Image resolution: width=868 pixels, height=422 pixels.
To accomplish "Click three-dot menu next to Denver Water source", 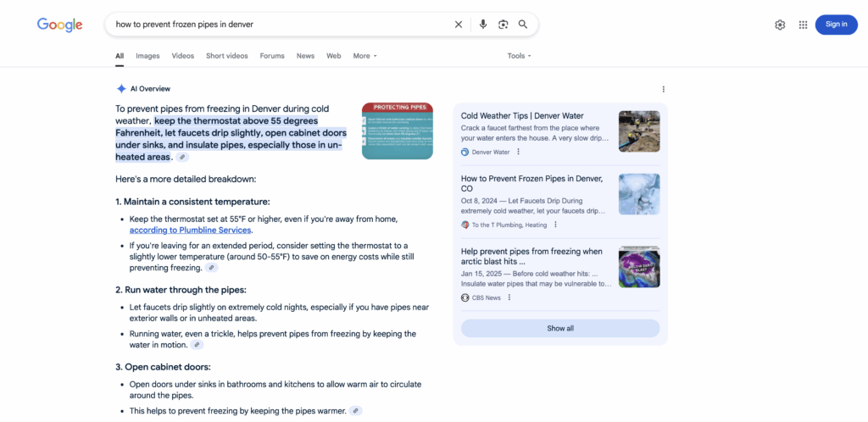I will click(519, 153).
